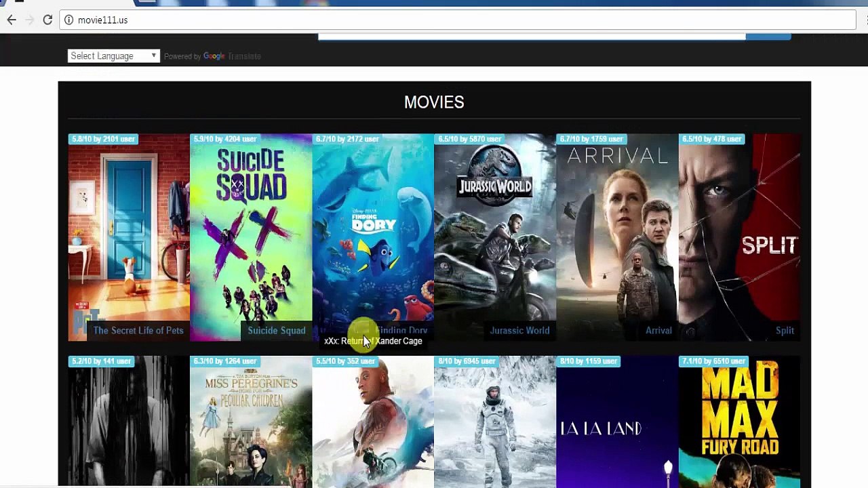
Task: View site information icon beside the URL
Action: coord(68,20)
